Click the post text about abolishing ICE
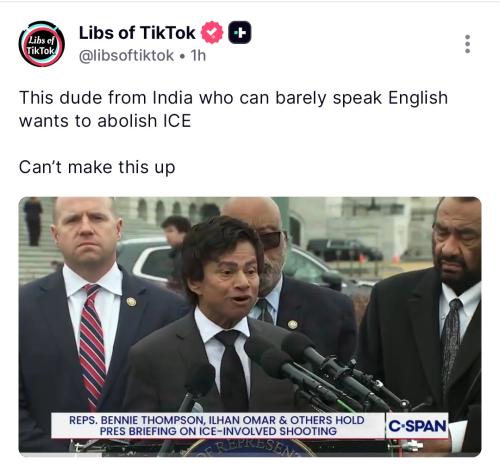 [x=233, y=109]
